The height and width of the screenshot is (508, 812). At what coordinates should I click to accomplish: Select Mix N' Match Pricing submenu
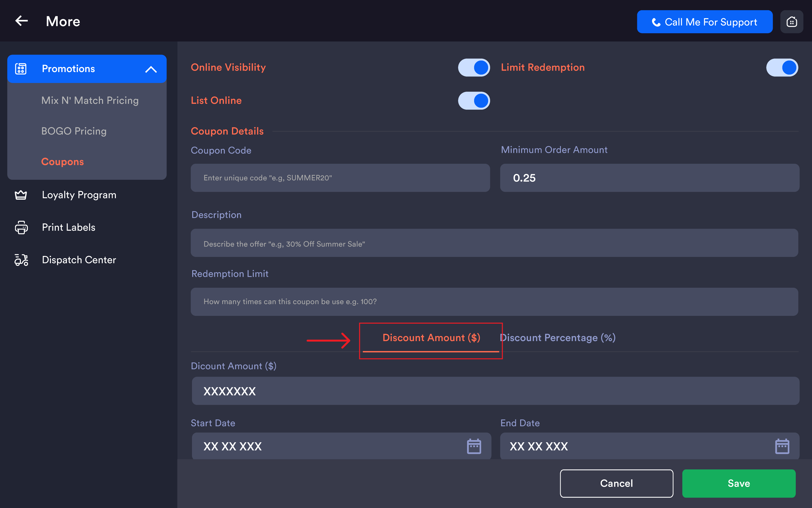pos(90,100)
